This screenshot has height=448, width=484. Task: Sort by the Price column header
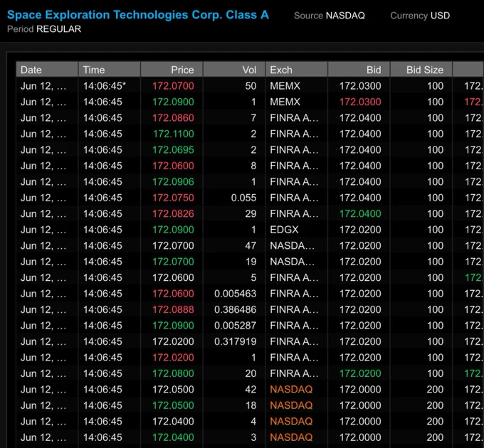pos(172,70)
